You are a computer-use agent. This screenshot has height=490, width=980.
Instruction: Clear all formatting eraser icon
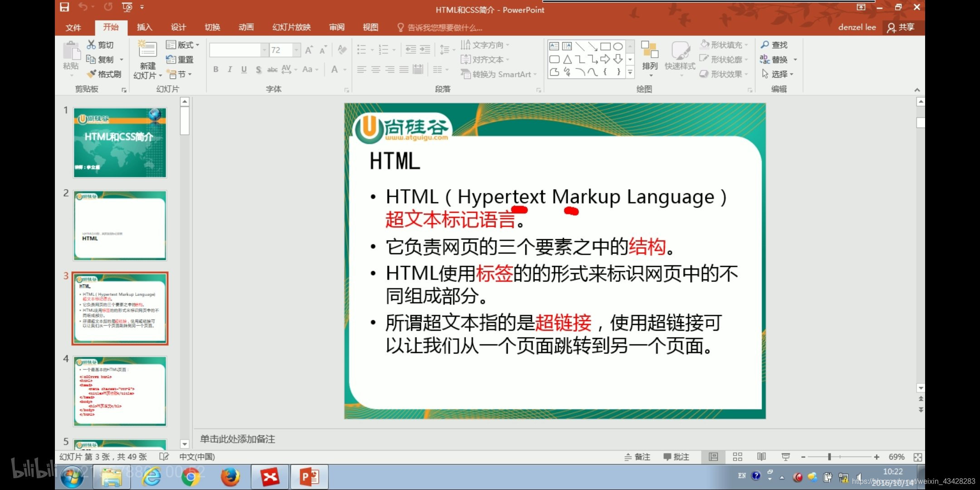click(342, 50)
